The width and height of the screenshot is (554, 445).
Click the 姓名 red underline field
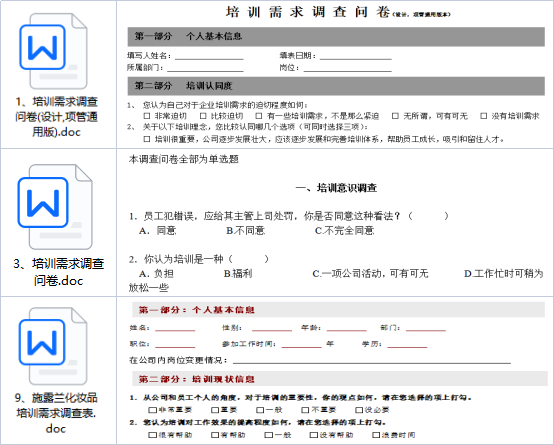[x=175, y=328]
